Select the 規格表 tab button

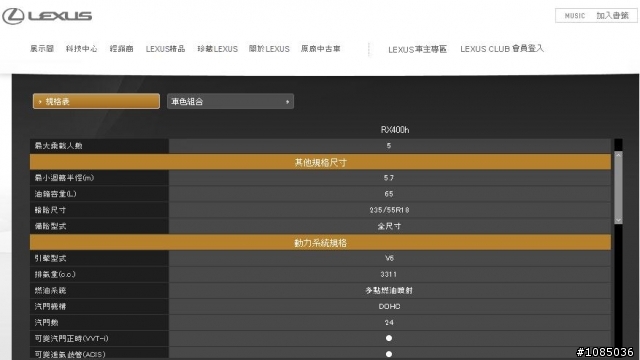[x=96, y=101]
